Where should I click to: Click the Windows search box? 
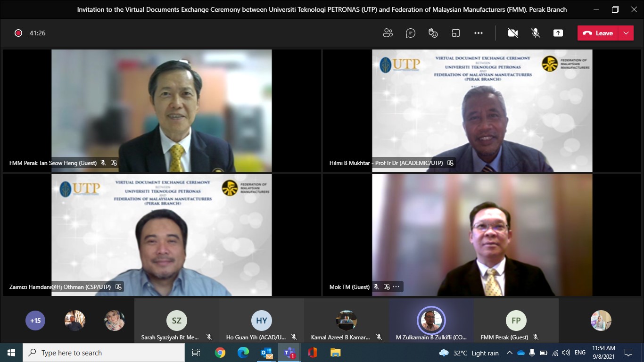tap(104, 353)
